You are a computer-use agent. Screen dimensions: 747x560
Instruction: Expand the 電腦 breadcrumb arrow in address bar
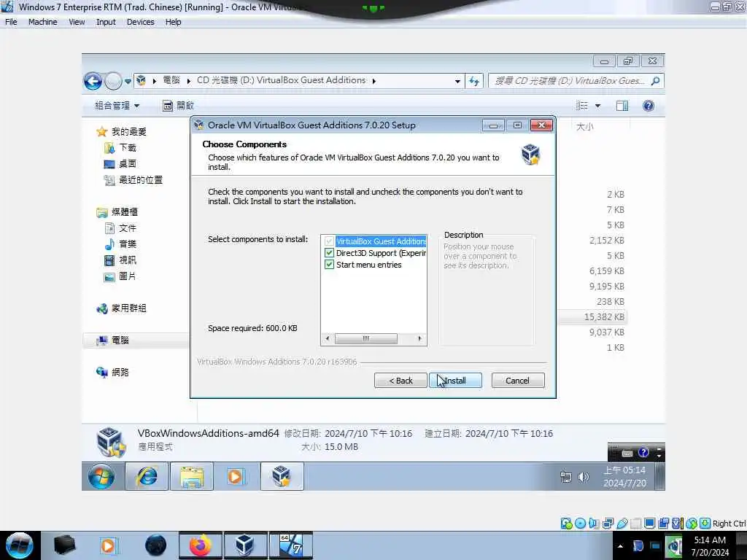point(189,81)
